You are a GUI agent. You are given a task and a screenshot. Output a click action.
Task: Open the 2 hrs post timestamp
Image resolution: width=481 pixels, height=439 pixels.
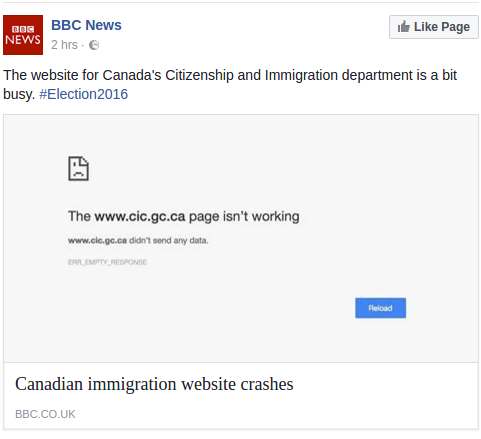[64, 45]
